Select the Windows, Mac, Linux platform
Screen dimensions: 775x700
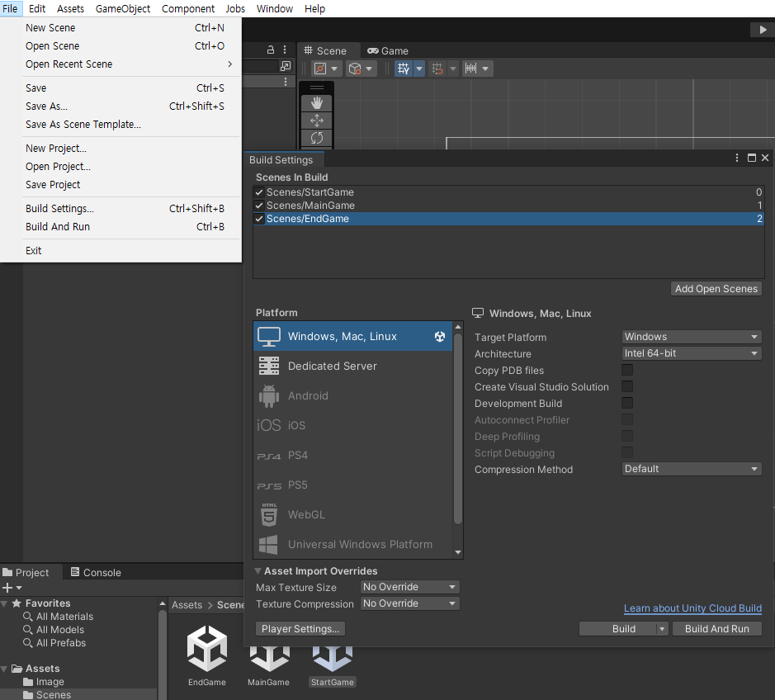(353, 337)
